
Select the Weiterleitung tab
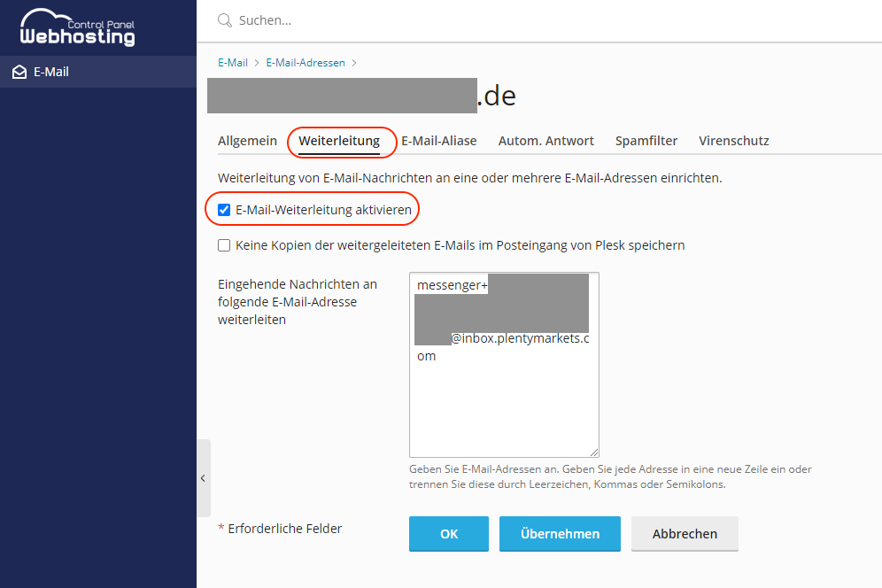click(339, 141)
